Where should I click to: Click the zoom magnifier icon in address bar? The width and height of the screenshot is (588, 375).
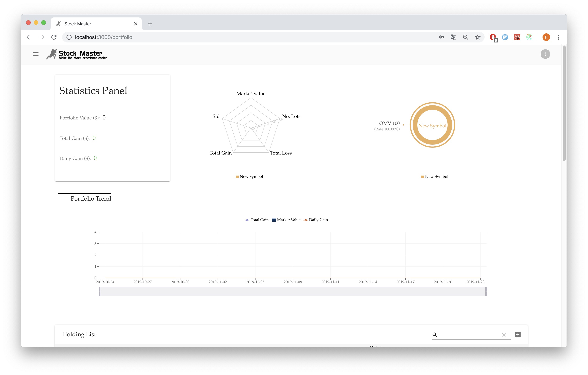click(465, 37)
